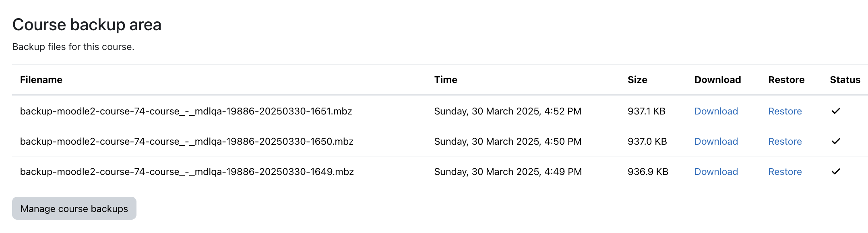Select filename backup-moodle2-course-74 ending 1649.mbz
Screen dimensions: 868x233
click(x=187, y=172)
